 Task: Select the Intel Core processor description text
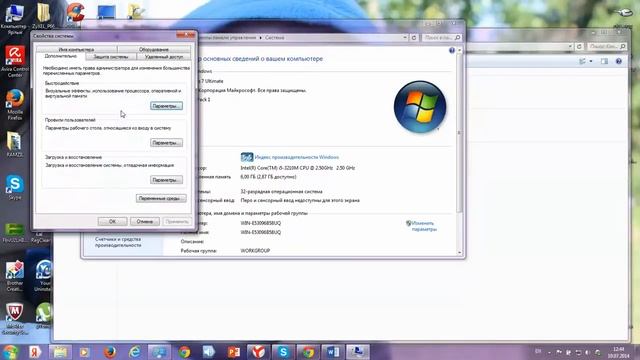pyautogui.click(x=298, y=168)
